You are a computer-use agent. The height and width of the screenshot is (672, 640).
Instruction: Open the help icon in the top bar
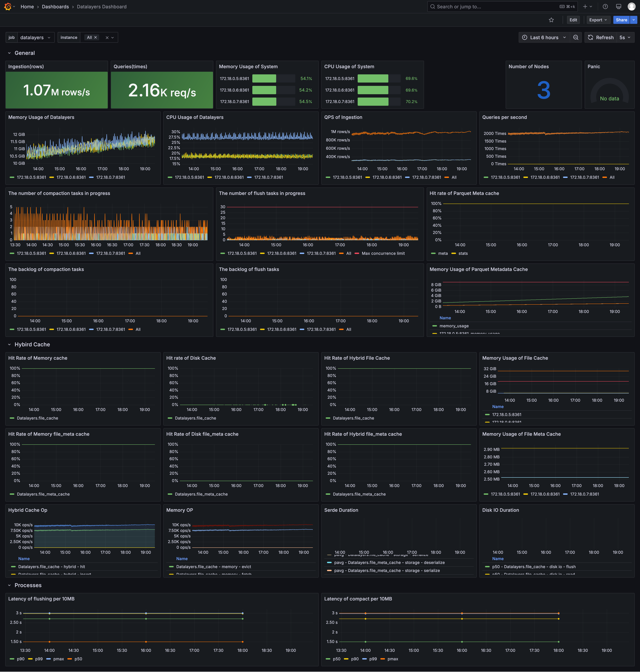[605, 7]
